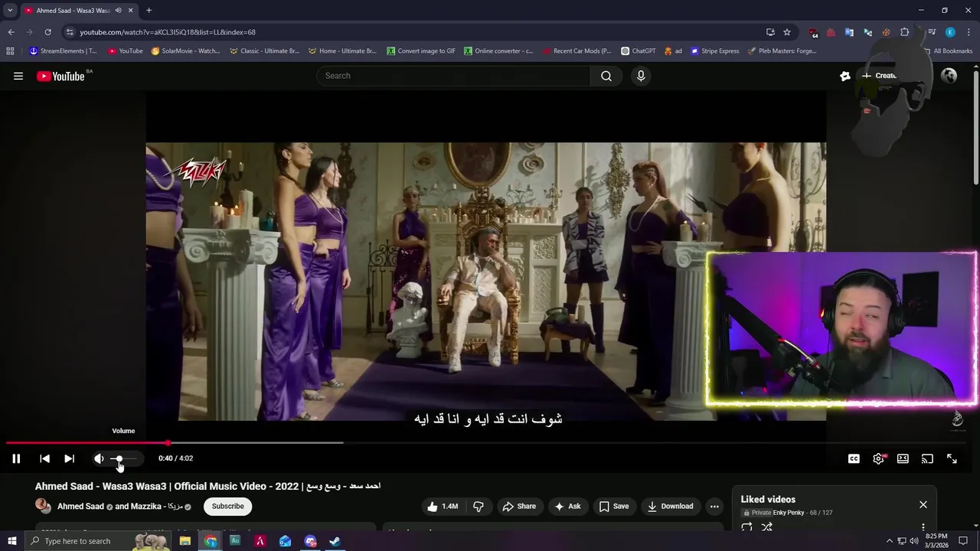Screen dimensions: 980x551
Task: Click the magnifier search button
Action: (x=606, y=76)
